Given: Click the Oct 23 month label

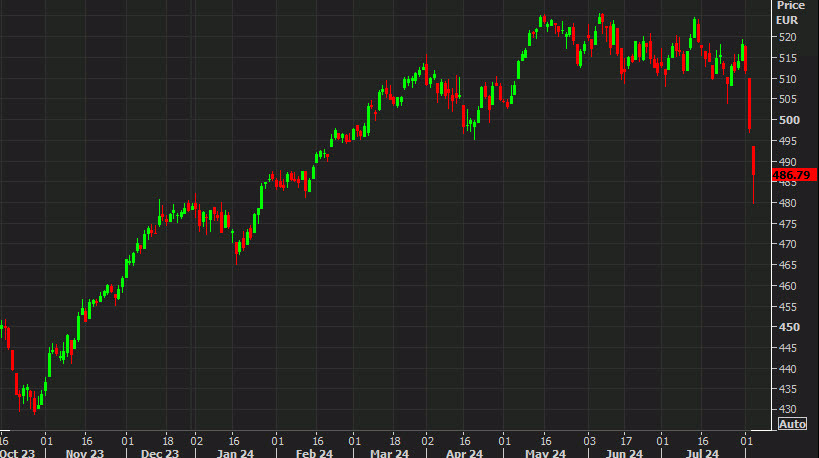Looking at the screenshot, I should click(x=17, y=453).
